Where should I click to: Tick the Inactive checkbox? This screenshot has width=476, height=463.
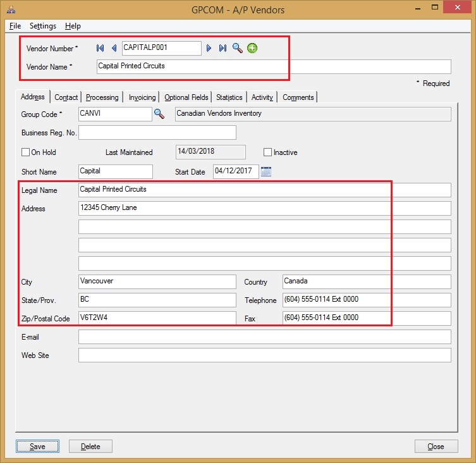coord(267,152)
